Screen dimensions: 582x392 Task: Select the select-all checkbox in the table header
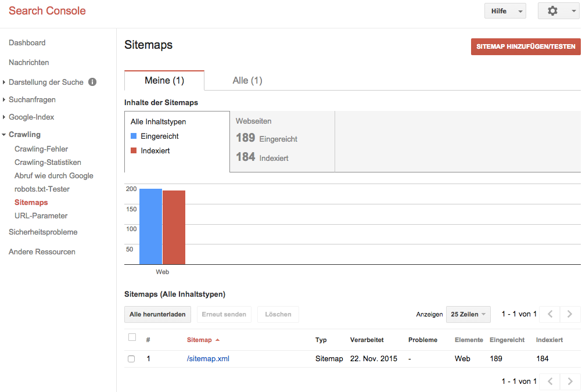132,337
